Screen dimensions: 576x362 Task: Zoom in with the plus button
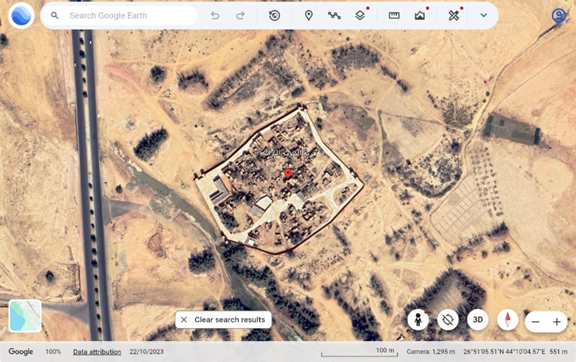[x=557, y=322]
